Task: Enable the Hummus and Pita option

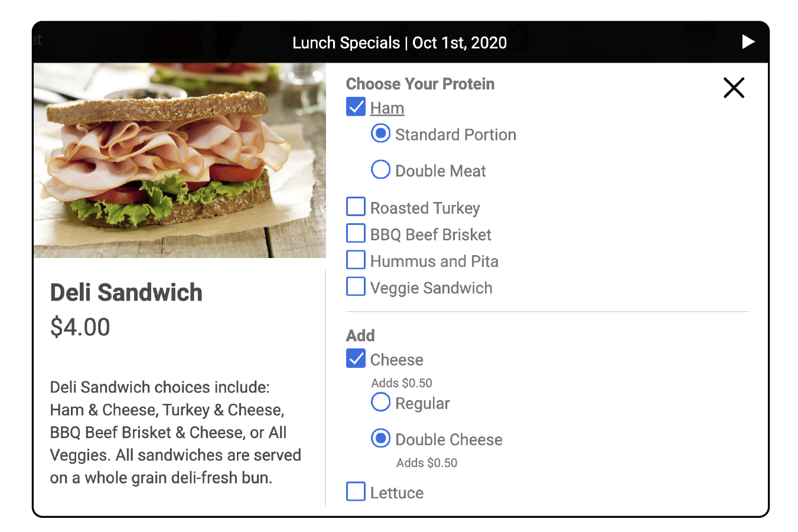Action: point(356,260)
